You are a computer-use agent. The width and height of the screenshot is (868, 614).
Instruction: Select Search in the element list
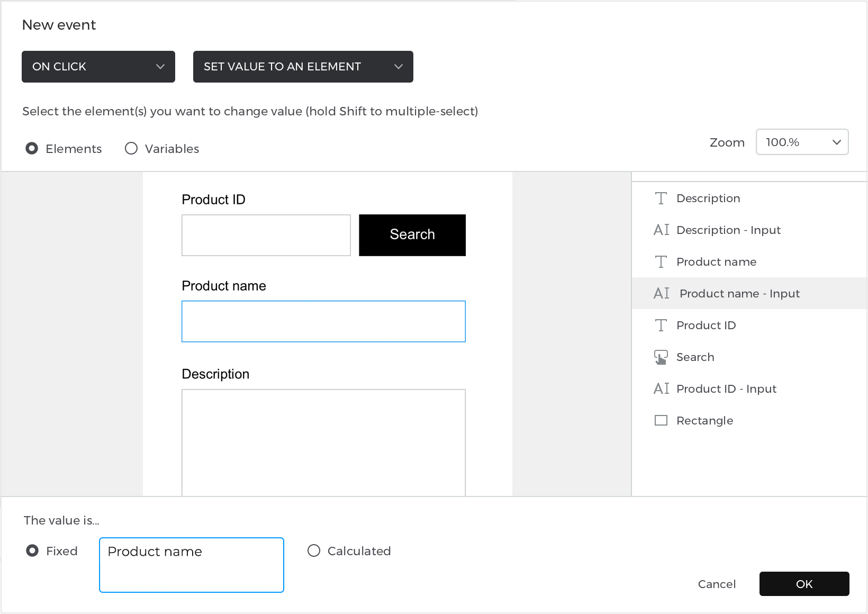[749, 357]
